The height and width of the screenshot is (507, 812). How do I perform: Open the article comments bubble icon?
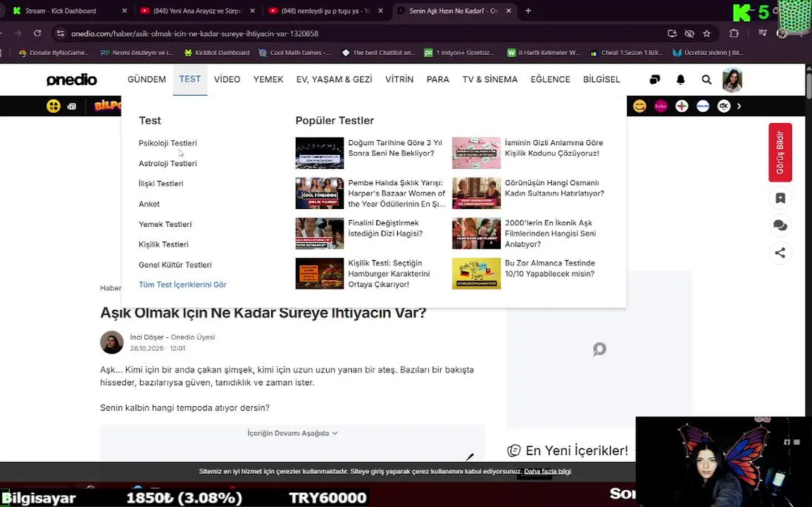780,225
